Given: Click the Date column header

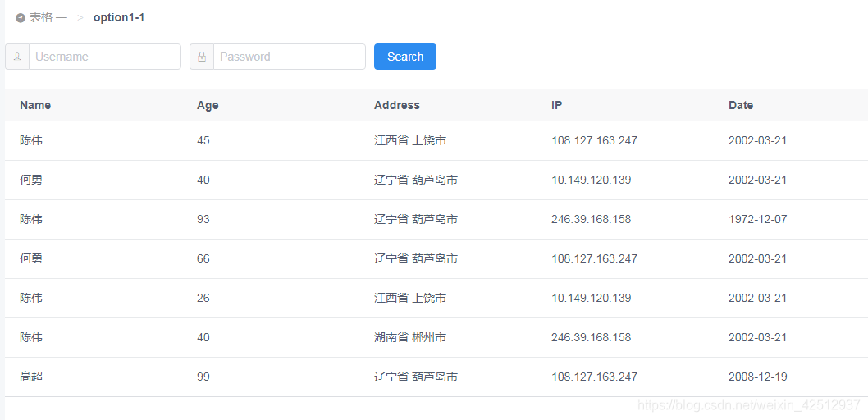Looking at the screenshot, I should click(x=741, y=105).
